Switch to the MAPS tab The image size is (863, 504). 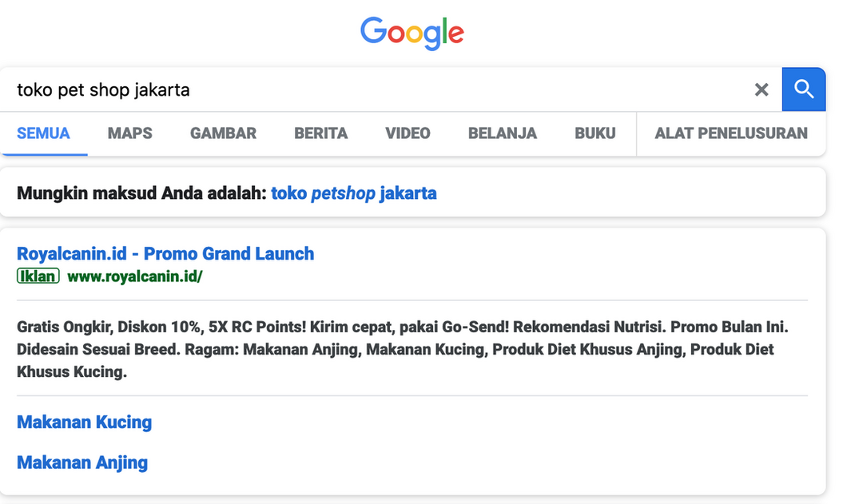pyautogui.click(x=129, y=133)
